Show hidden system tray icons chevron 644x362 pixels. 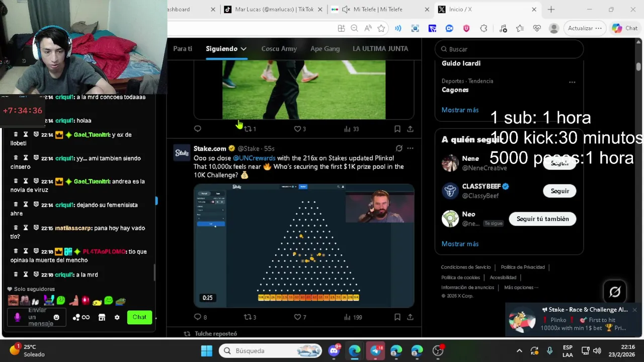pos(519,351)
